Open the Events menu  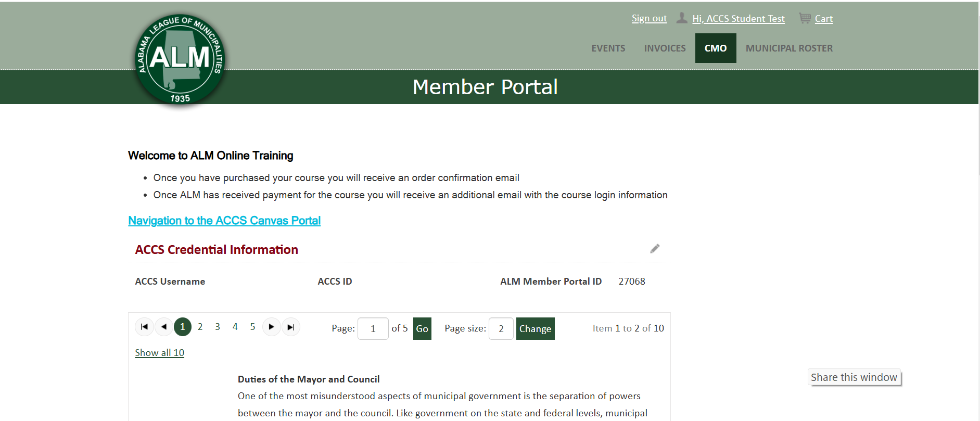[x=608, y=48]
